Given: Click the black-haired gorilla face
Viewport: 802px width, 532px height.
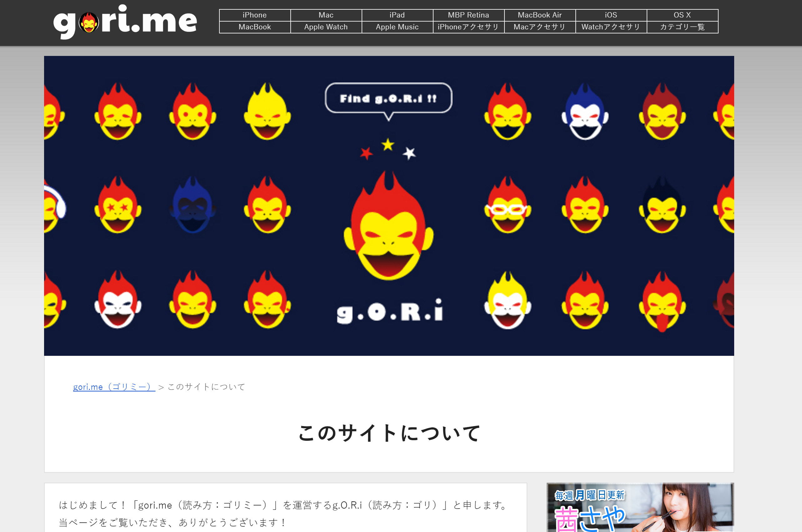Looking at the screenshot, I should click(662, 205).
